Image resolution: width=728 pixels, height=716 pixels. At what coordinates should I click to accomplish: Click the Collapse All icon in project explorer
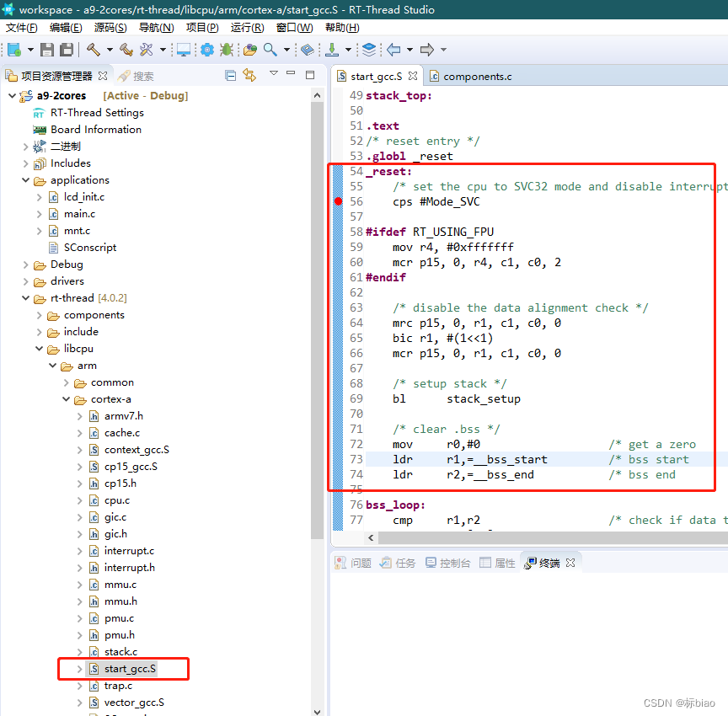[231, 75]
